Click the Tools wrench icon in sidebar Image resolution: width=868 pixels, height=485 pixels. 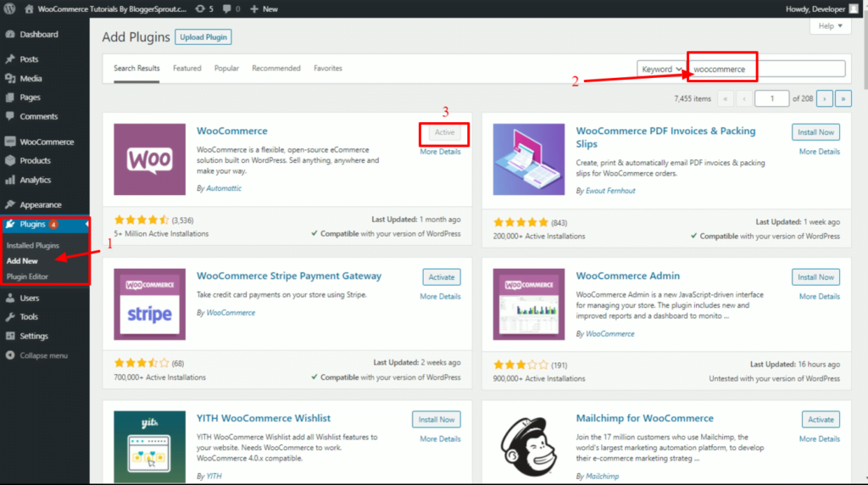(x=10, y=316)
